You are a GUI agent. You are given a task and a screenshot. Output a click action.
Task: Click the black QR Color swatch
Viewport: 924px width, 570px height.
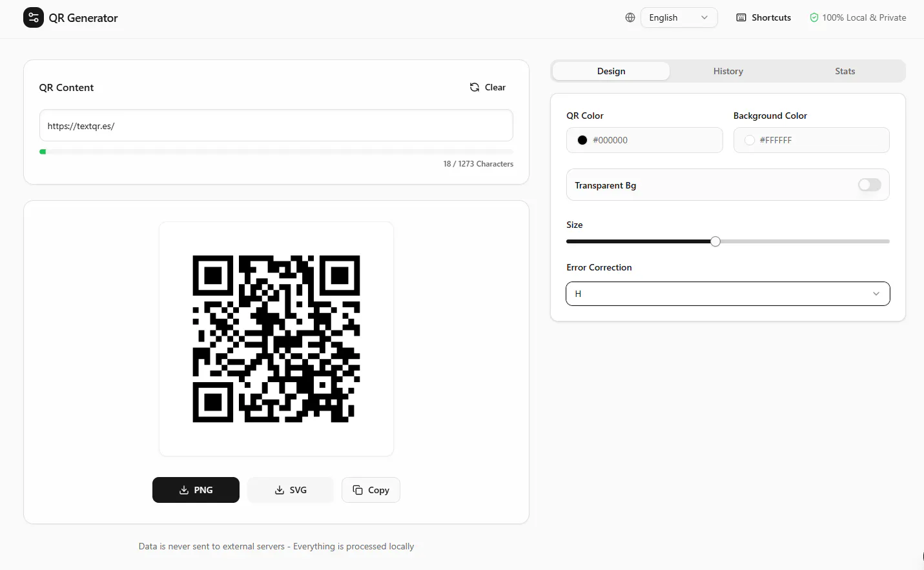[x=582, y=140]
